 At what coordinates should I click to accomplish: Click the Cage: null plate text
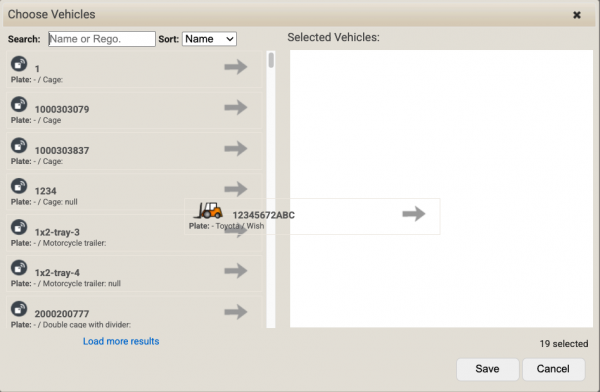click(44, 202)
